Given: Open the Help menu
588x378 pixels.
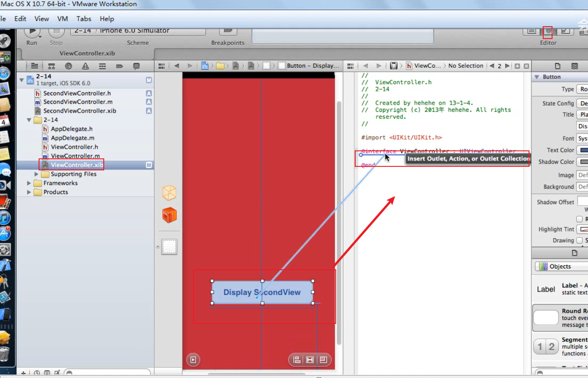Looking at the screenshot, I should [107, 19].
